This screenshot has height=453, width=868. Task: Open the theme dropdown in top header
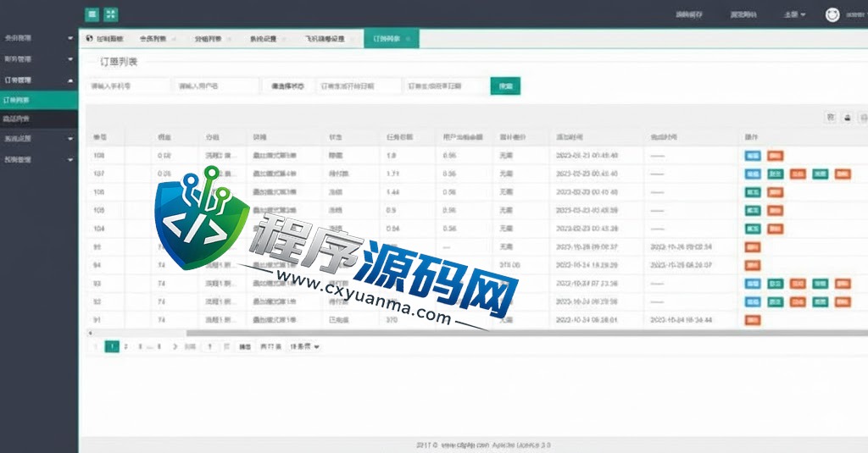(794, 15)
